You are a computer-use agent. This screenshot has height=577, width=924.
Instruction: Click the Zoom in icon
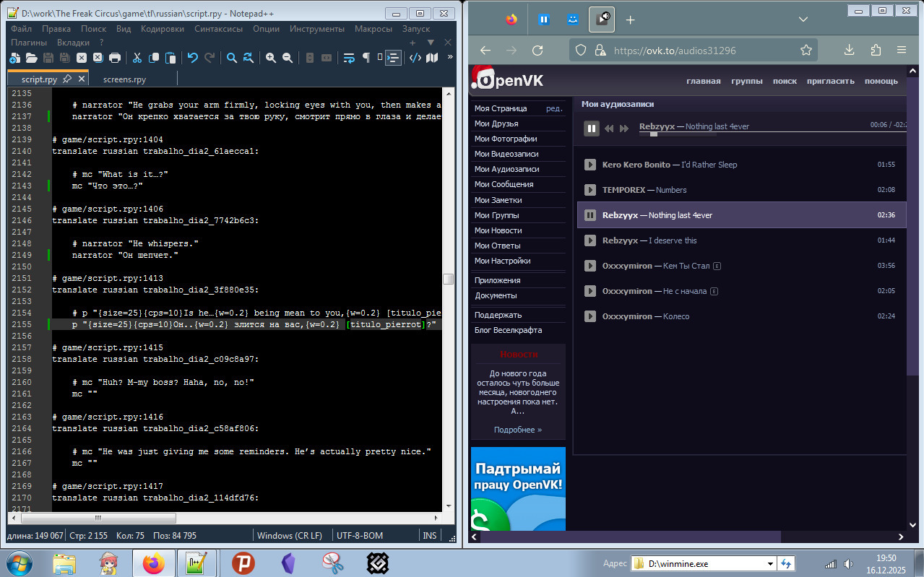click(x=271, y=58)
